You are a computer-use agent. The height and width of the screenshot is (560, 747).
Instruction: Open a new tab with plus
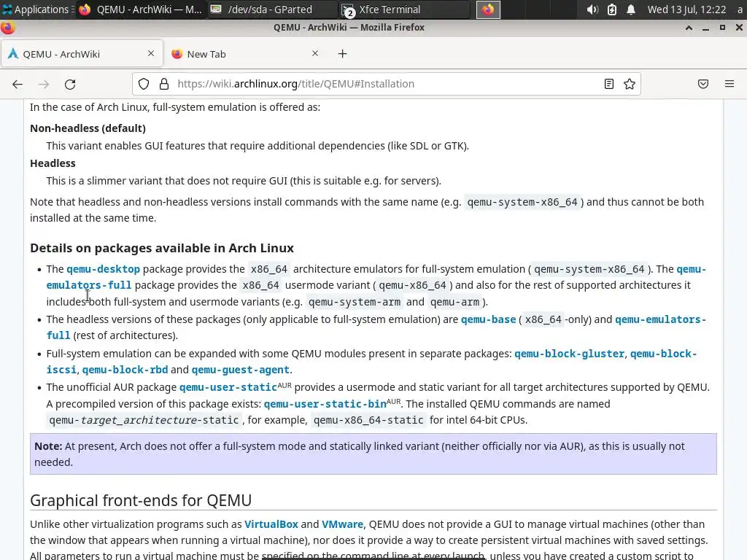(x=343, y=54)
